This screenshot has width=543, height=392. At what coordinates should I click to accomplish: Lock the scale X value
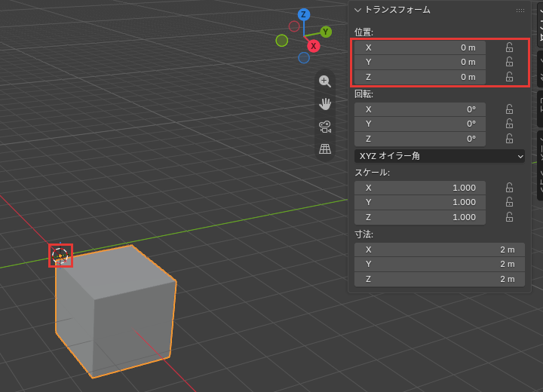coord(509,188)
